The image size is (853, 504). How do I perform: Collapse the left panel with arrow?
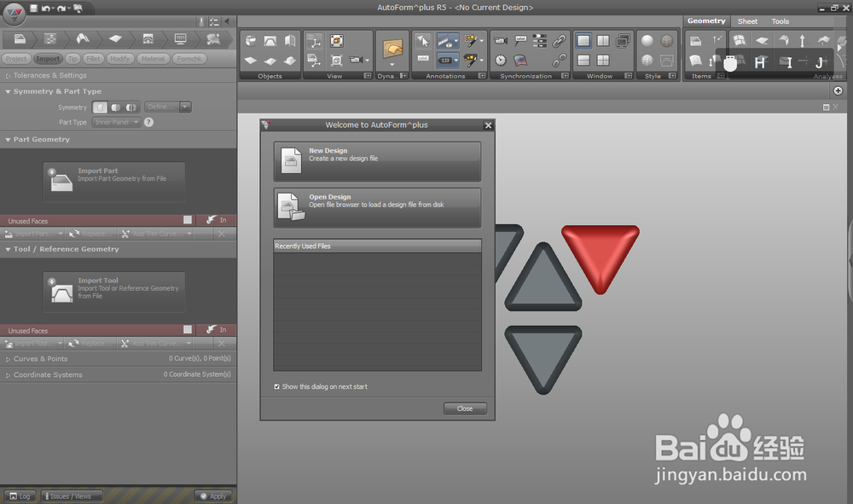click(x=227, y=22)
